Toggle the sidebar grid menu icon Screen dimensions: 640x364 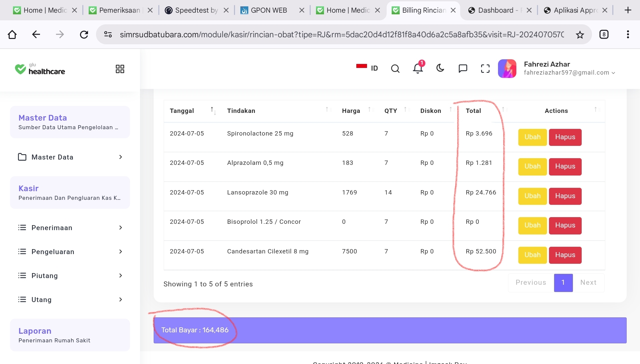coord(120,69)
